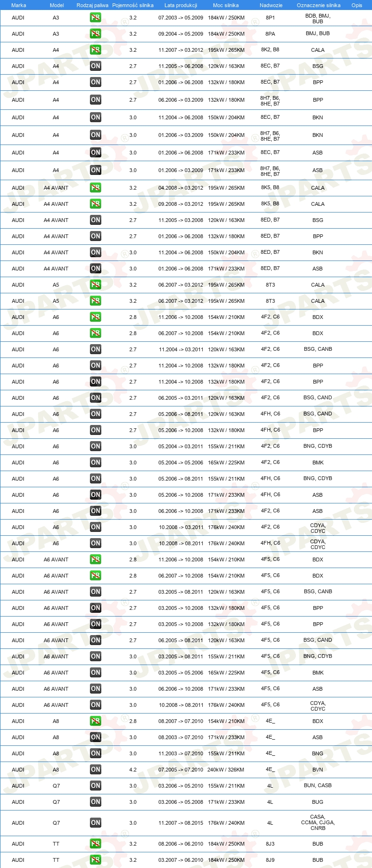The width and height of the screenshot is (372, 868).
Task: Select date range 08.2006 -> 06.2010
Action: click(x=181, y=844)
